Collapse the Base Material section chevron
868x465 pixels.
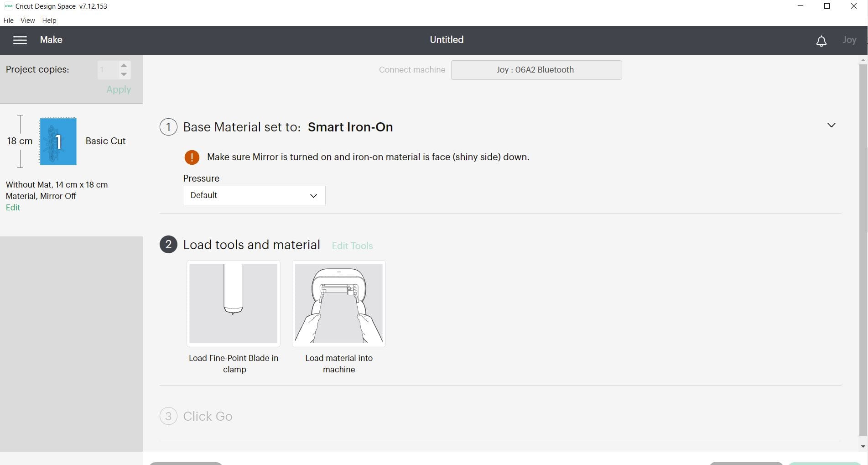pyautogui.click(x=831, y=125)
